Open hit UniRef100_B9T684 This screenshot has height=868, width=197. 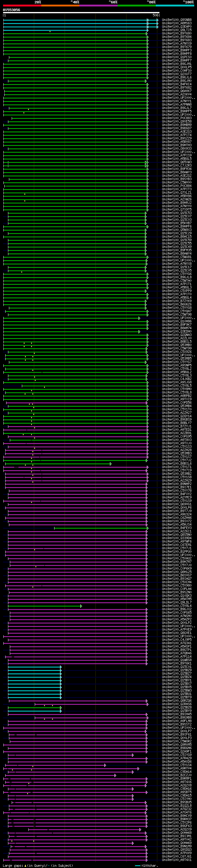coord(176,37)
